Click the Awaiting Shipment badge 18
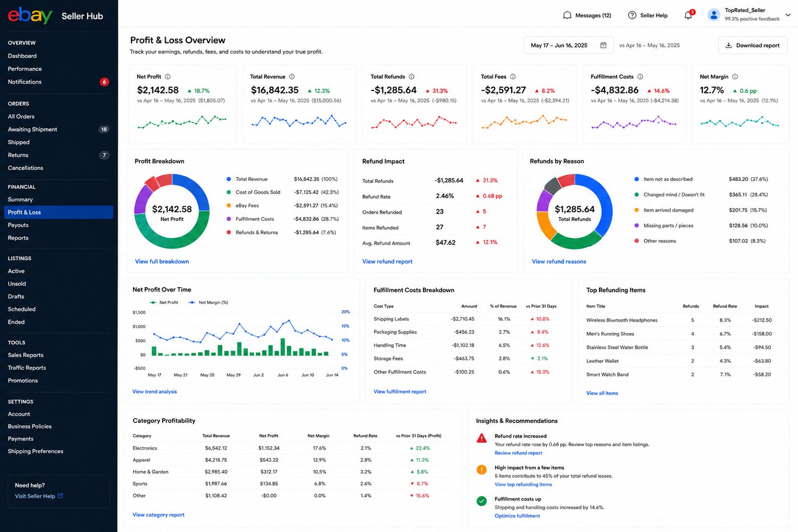The image size is (798, 532). pos(104,129)
